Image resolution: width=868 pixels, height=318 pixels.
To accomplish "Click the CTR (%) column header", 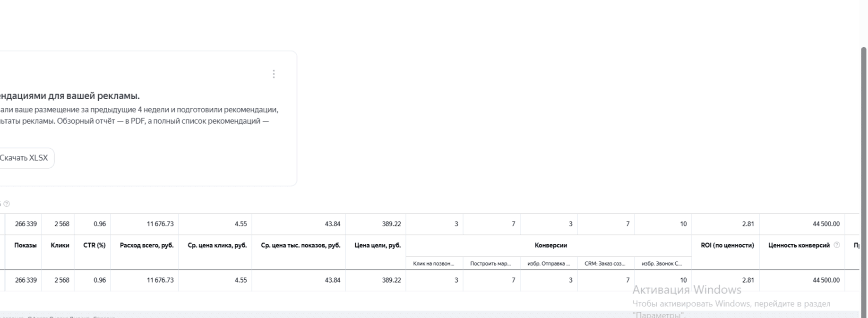I will point(94,245).
